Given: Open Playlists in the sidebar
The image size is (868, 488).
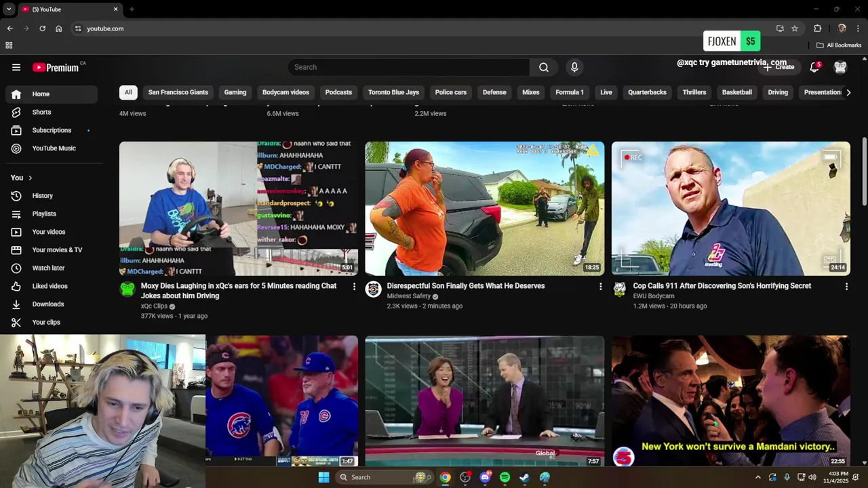Looking at the screenshot, I should 52,213.
